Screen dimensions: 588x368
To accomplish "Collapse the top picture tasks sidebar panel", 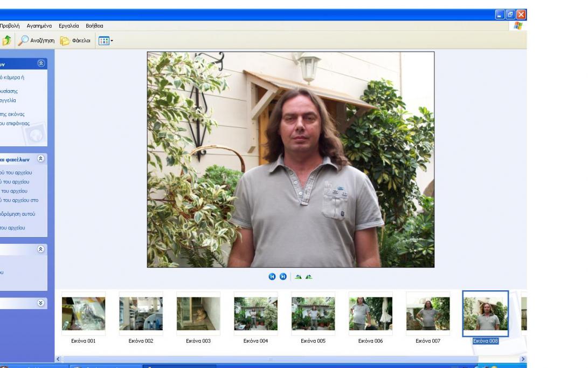I will coord(41,64).
